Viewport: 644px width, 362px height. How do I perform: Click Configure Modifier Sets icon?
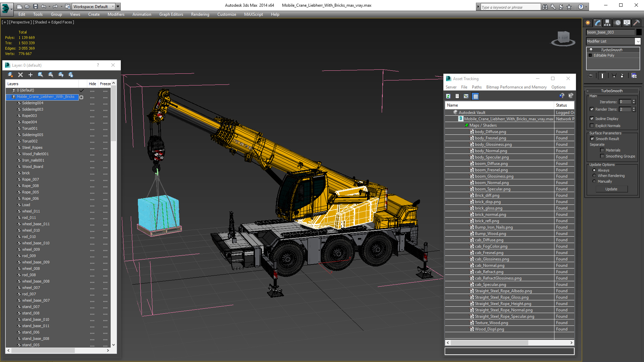pos(634,76)
